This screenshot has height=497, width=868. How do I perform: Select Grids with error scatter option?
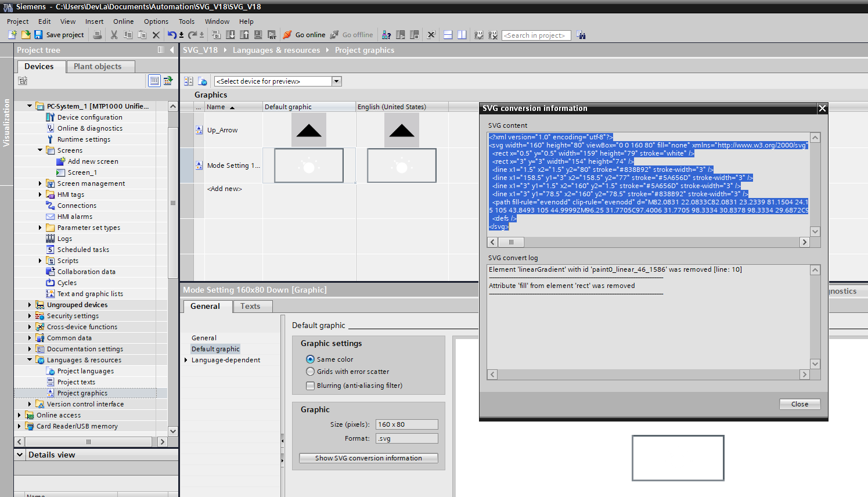click(310, 372)
